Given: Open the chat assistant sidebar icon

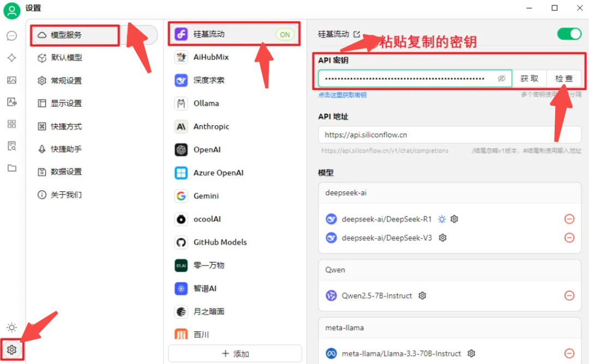Looking at the screenshot, I should [x=11, y=35].
